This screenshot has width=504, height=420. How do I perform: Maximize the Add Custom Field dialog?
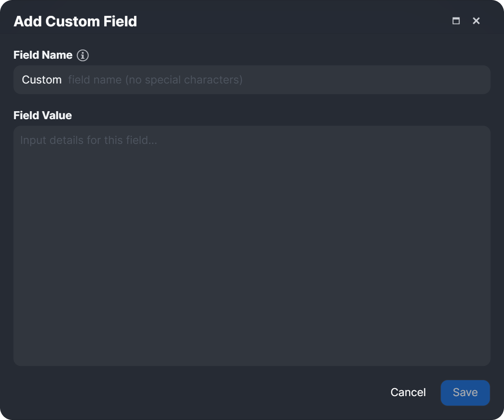(456, 21)
